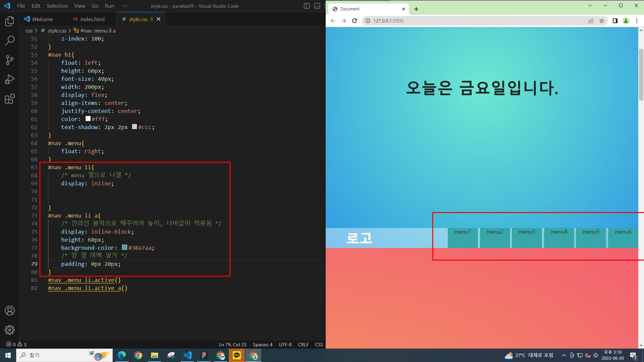Open the Extensions view
Image resolution: width=644 pixels, height=362 pixels.
tap(10, 99)
